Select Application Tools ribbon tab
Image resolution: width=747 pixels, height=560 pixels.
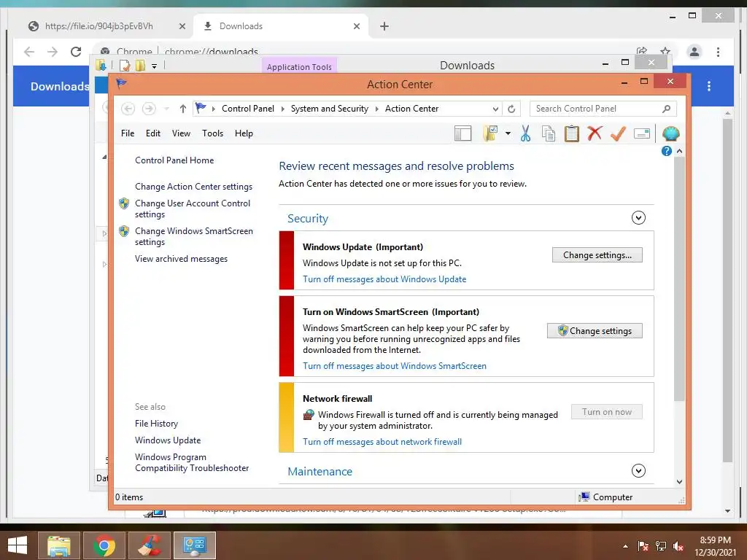point(299,66)
